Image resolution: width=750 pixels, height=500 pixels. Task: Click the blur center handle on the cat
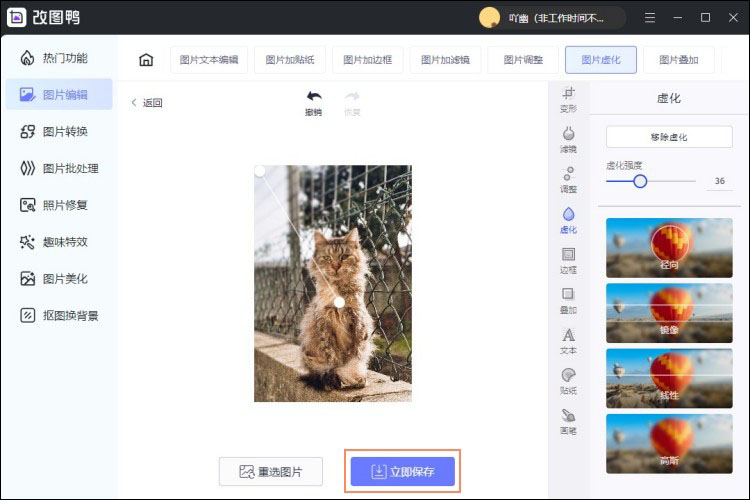point(339,302)
